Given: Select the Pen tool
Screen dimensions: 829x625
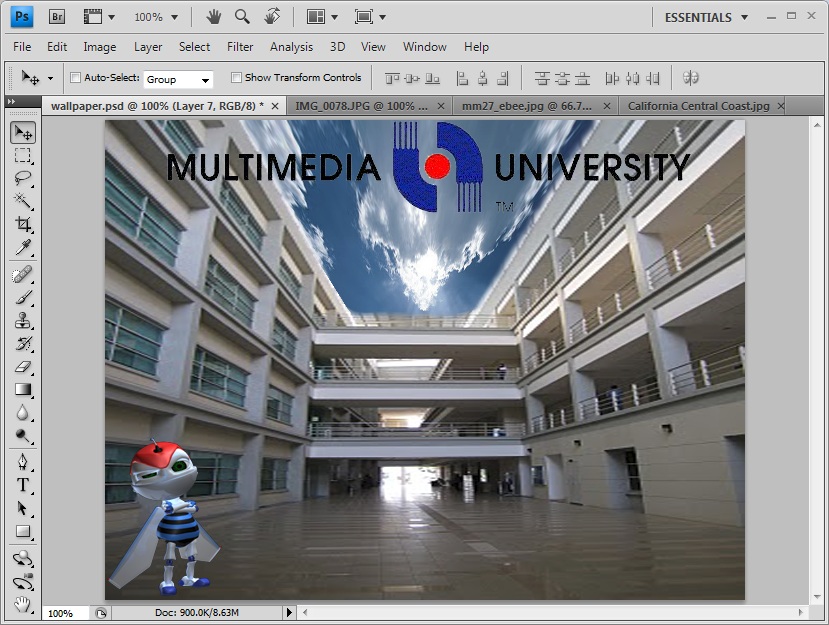Looking at the screenshot, I should 23,462.
